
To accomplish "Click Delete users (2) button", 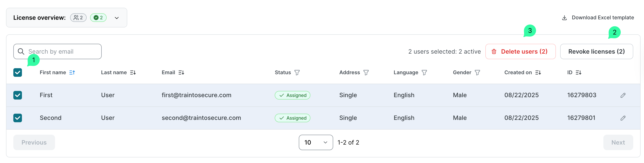I will [x=520, y=52].
